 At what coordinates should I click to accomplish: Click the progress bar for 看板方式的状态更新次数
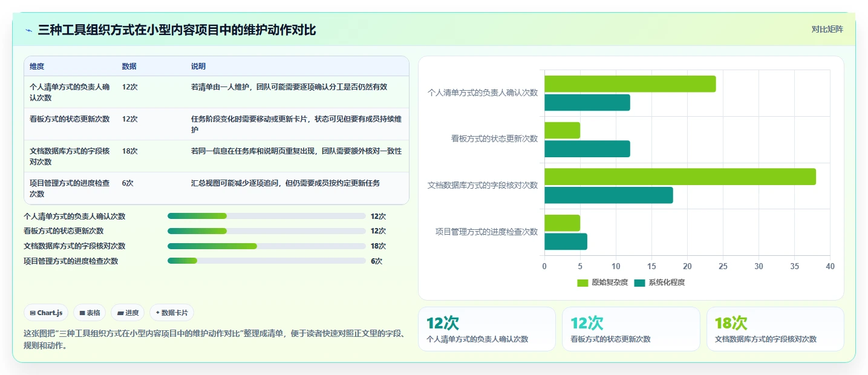point(267,231)
